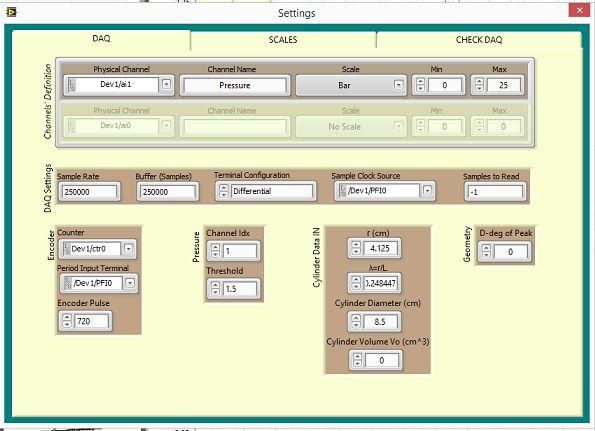The image size is (595, 431).
Task: Click the Max value field showing 25
Action: 504,85
